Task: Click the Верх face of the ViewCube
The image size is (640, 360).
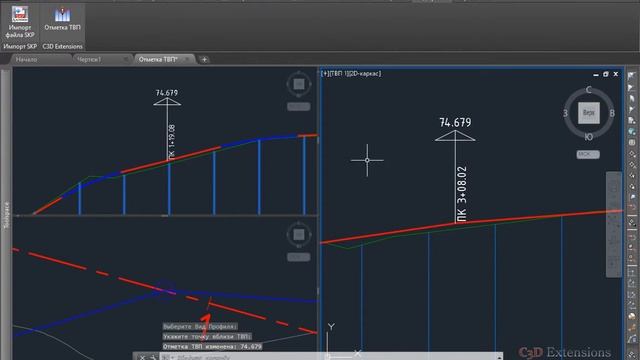Action: (589, 113)
